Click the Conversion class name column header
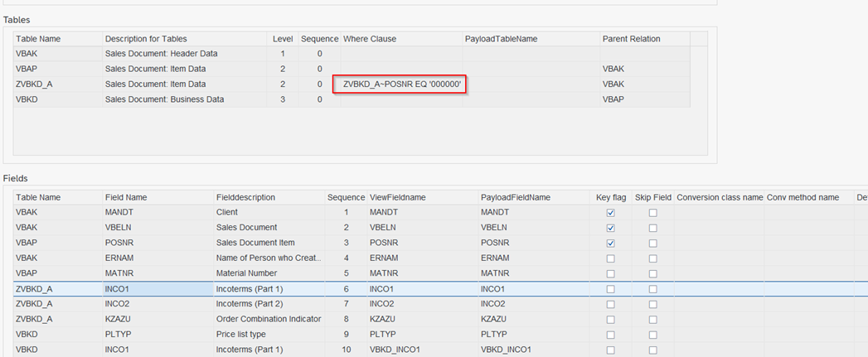Viewport: 868px width, 357px height. [x=720, y=198]
